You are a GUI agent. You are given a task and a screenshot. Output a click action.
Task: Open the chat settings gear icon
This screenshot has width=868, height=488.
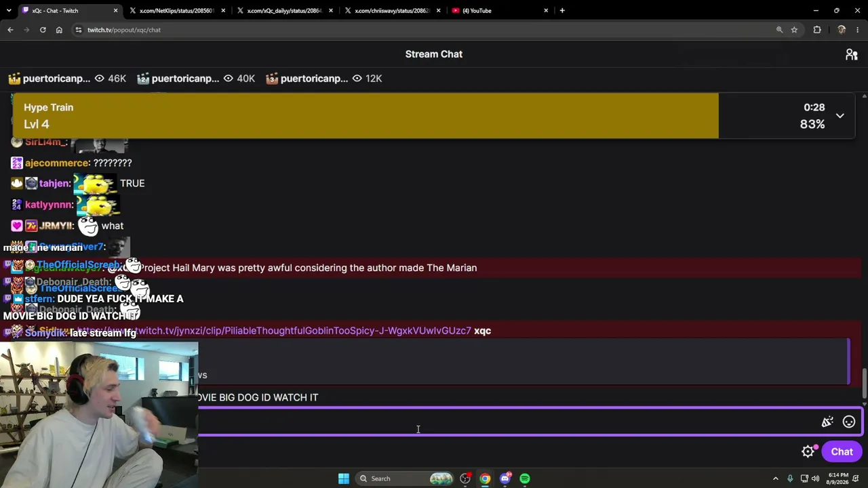point(808,452)
